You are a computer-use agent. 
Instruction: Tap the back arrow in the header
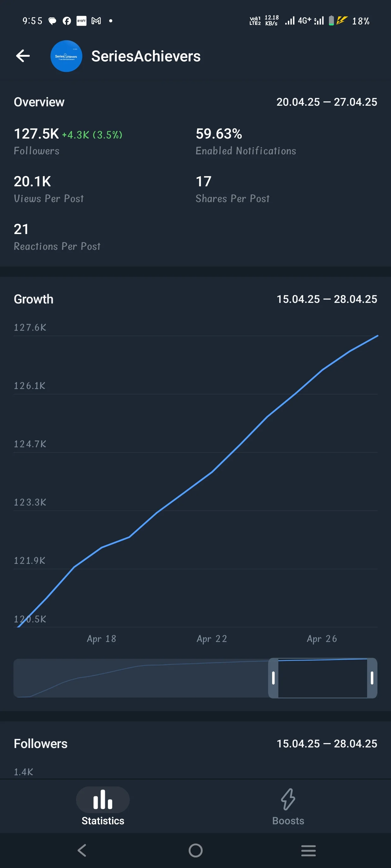23,56
